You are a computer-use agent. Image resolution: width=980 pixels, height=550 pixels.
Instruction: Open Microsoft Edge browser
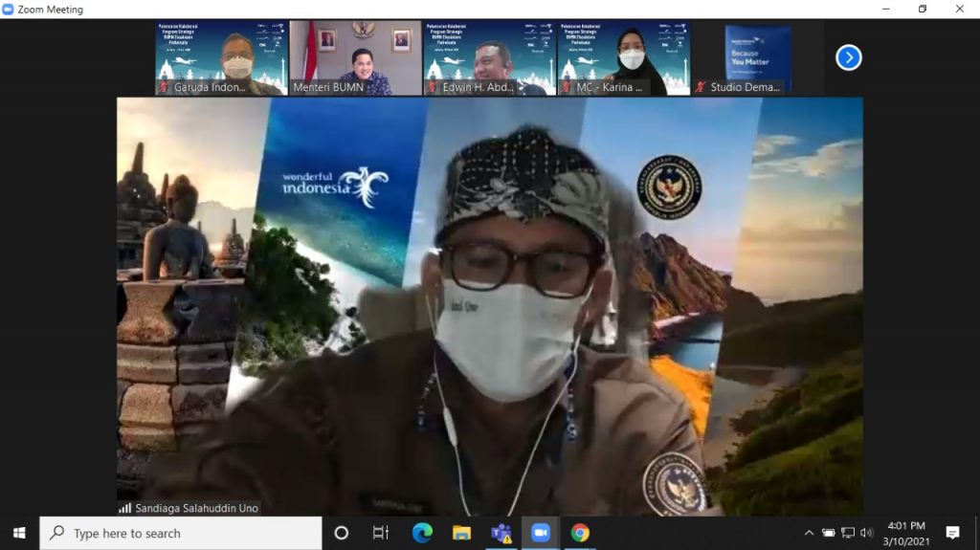[x=422, y=533]
